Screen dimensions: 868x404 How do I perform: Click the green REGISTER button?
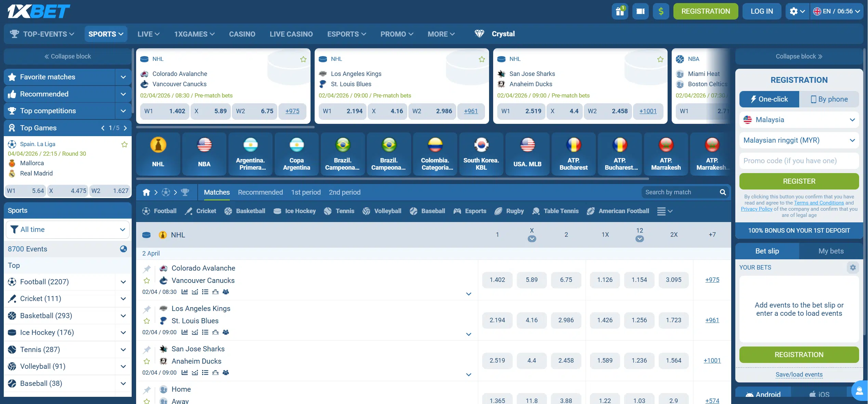[799, 181]
